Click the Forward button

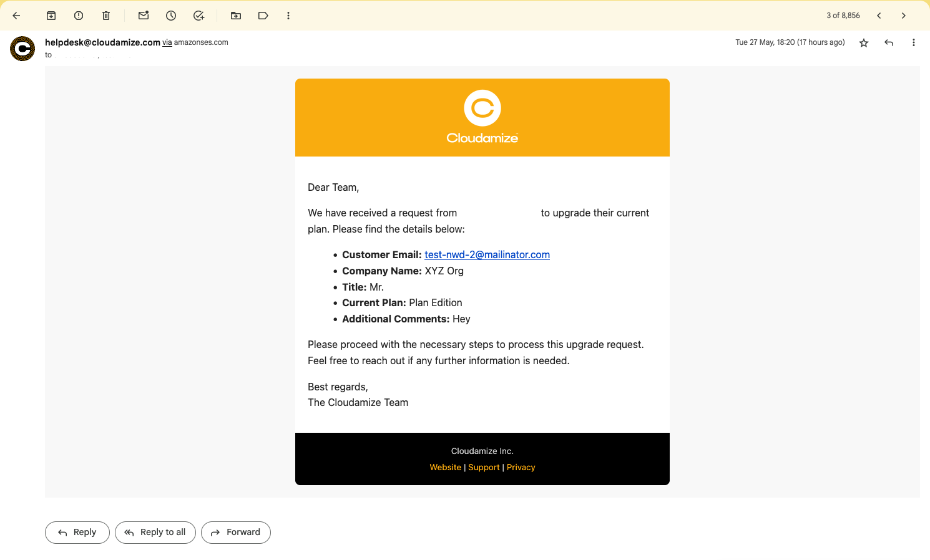(x=236, y=533)
